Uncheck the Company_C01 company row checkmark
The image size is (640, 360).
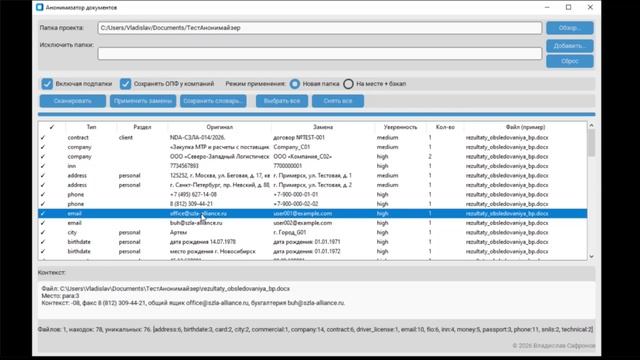pyautogui.click(x=43, y=147)
